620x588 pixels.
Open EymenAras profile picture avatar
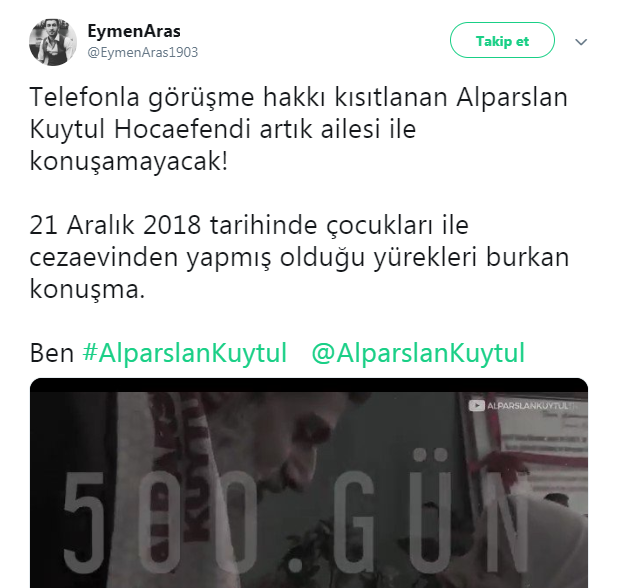coord(53,42)
